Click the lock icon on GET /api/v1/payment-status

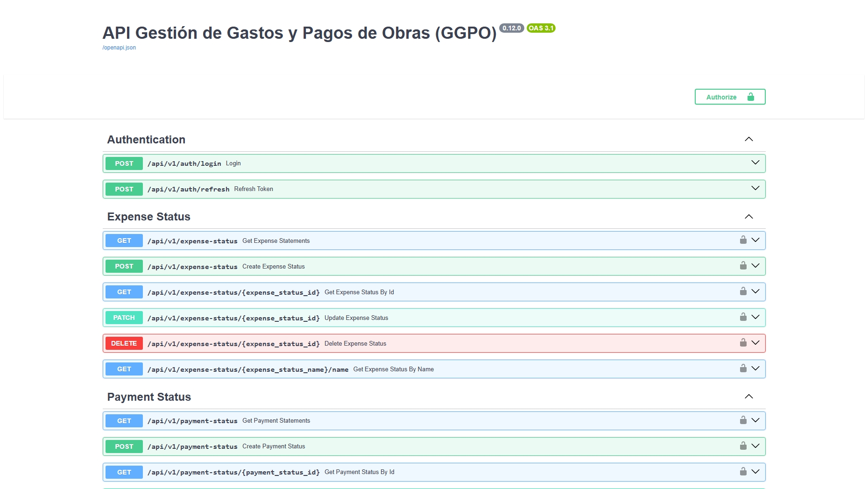[x=743, y=419]
